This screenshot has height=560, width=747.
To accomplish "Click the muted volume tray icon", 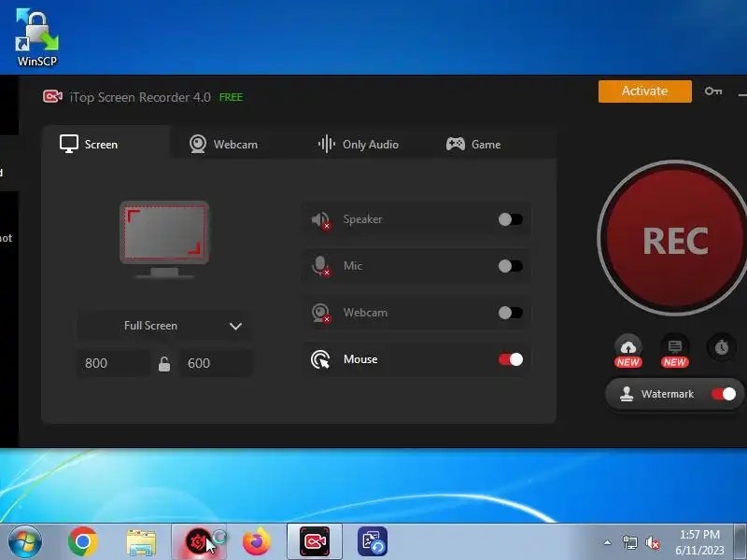I will coord(653,542).
